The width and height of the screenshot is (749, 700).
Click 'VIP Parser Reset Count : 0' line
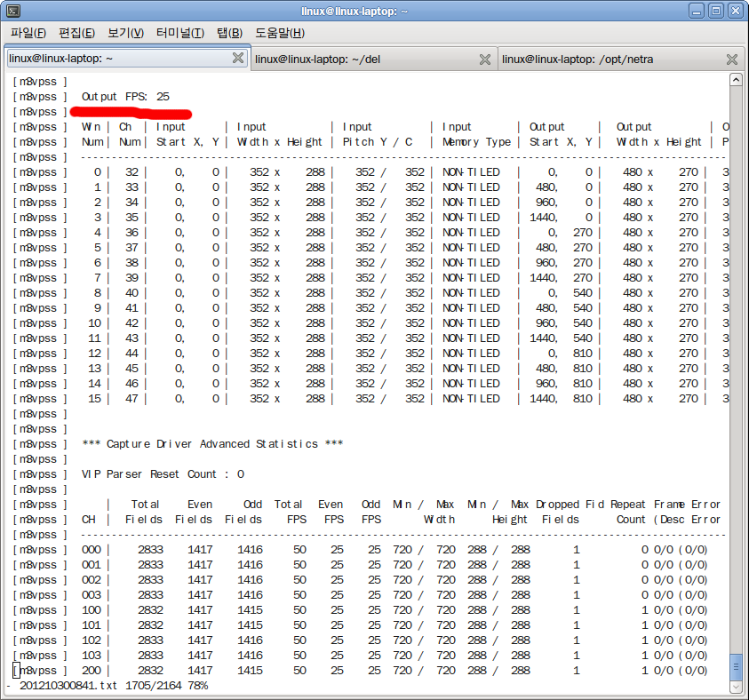(163, 474)
